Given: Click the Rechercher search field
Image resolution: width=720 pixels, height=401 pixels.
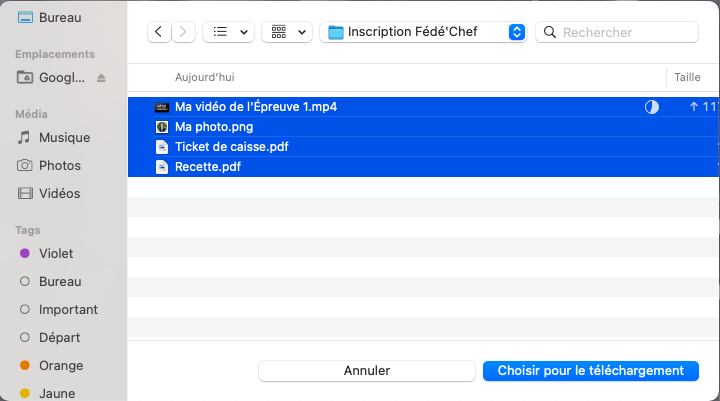Looking at the screenshot, I should (x=617, y=32).
